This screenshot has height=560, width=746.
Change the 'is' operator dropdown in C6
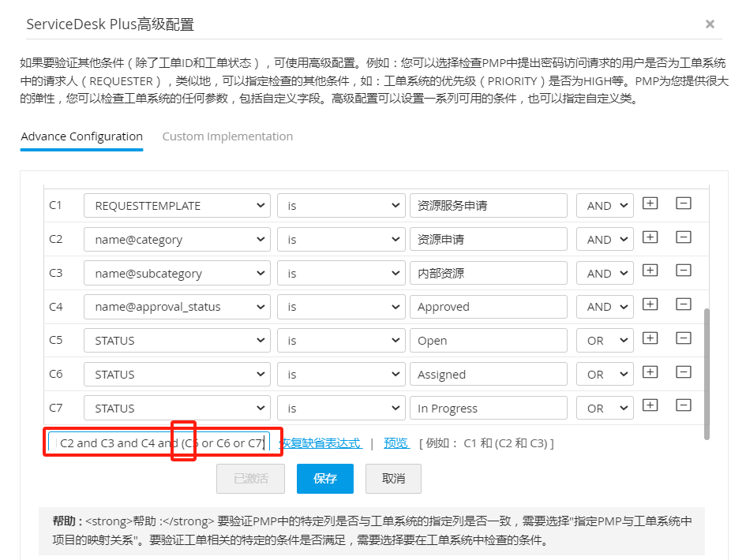pos(341,374)
